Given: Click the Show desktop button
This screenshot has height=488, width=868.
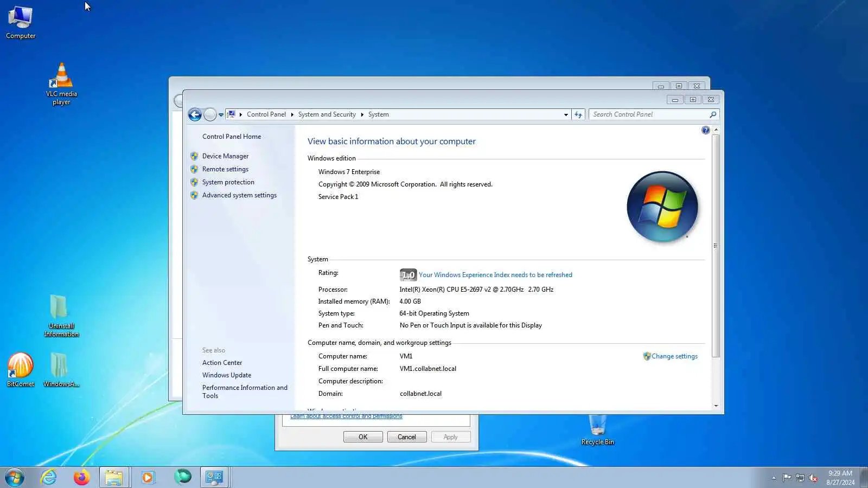Looking at the screenshot, I should click(x=864, y=477).
